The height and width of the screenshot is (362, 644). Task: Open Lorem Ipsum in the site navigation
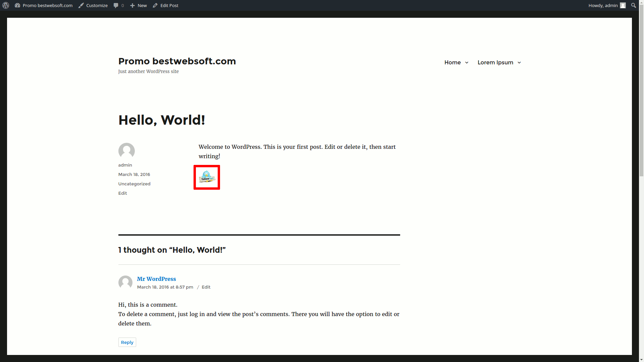click(495, 62)
